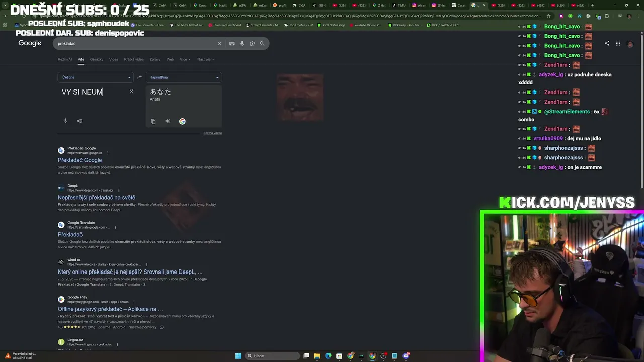Viewport: 644px width, 362px height.
Task: Open Microsoft Store from taskbar
Action: (339, 356)
